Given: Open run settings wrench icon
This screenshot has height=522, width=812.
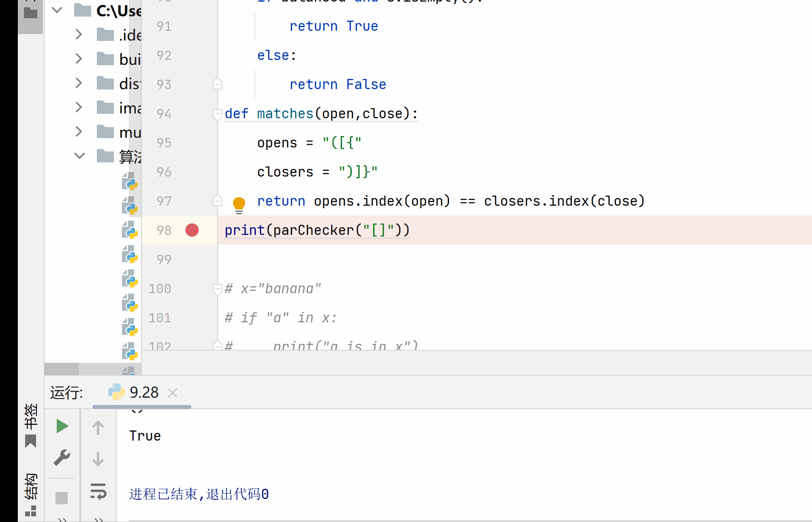Looking at the screenshot, I should [62, 458].
